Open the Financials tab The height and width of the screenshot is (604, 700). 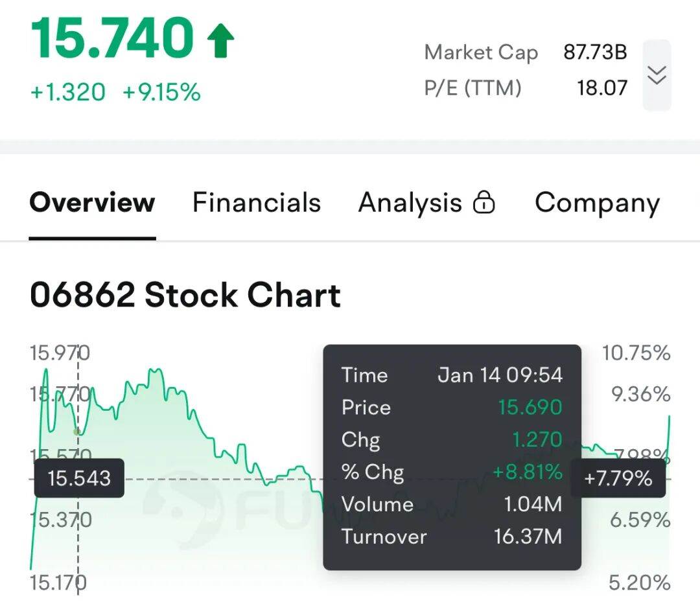(257, 203)
